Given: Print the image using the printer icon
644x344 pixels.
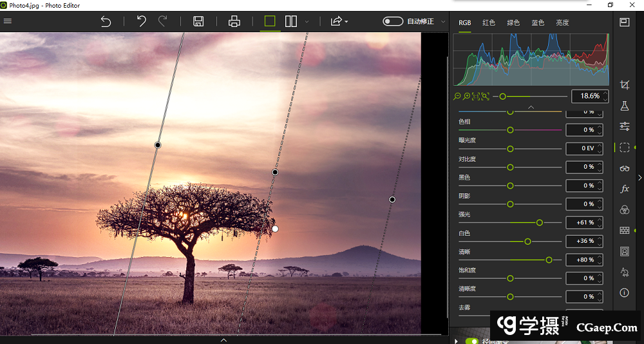Looking at the screenshot, I should [234, 21].
